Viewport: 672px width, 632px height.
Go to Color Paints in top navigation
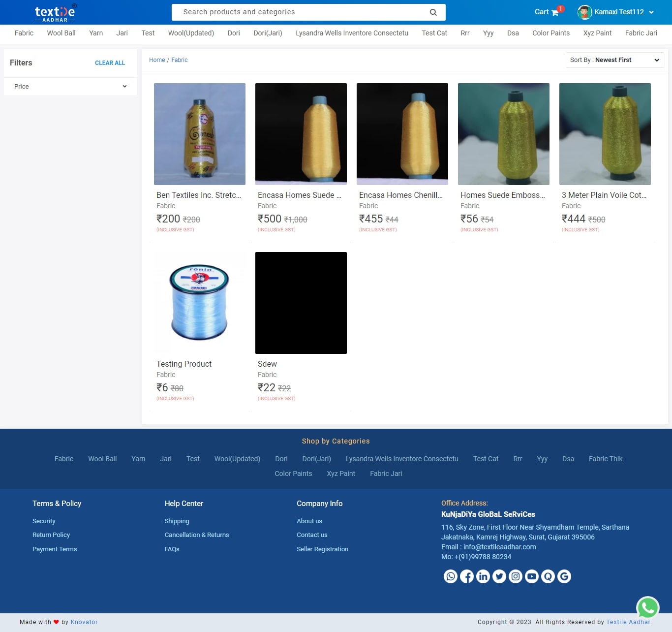pos(550,33)
